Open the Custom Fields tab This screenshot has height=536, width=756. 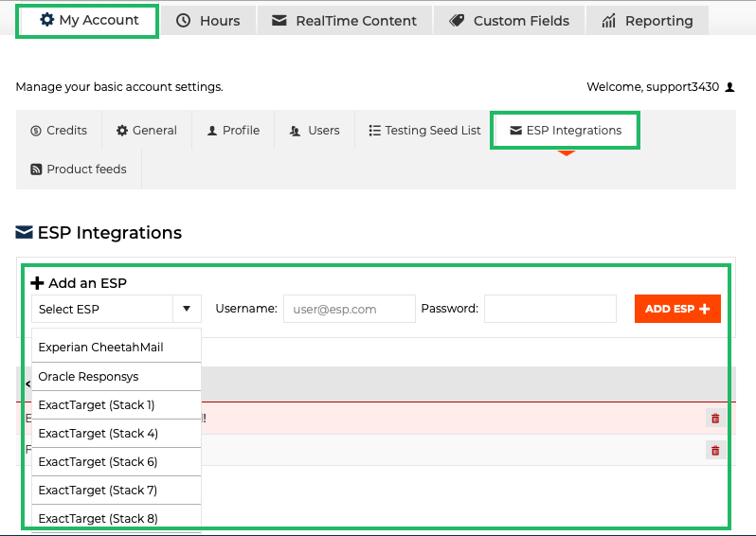tap(510, 21)
